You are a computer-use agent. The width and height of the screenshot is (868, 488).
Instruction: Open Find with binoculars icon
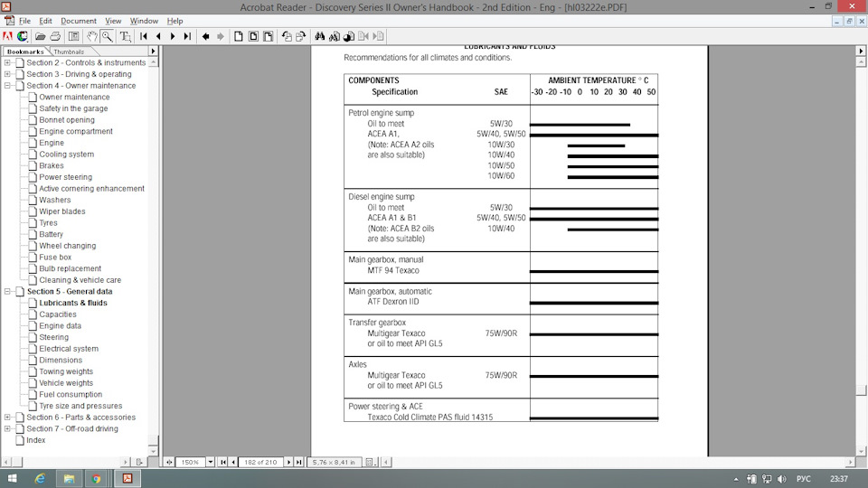coord(319,36)
